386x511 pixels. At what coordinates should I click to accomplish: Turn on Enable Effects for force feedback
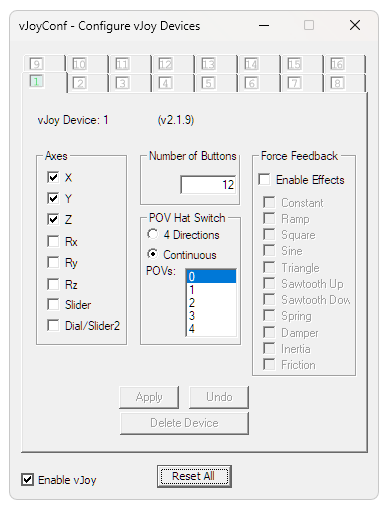(264, 179)
